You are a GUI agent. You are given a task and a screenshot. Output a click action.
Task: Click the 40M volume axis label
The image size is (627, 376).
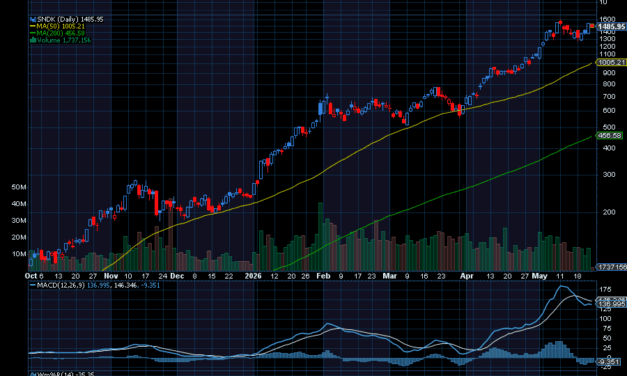coord(19,204)
